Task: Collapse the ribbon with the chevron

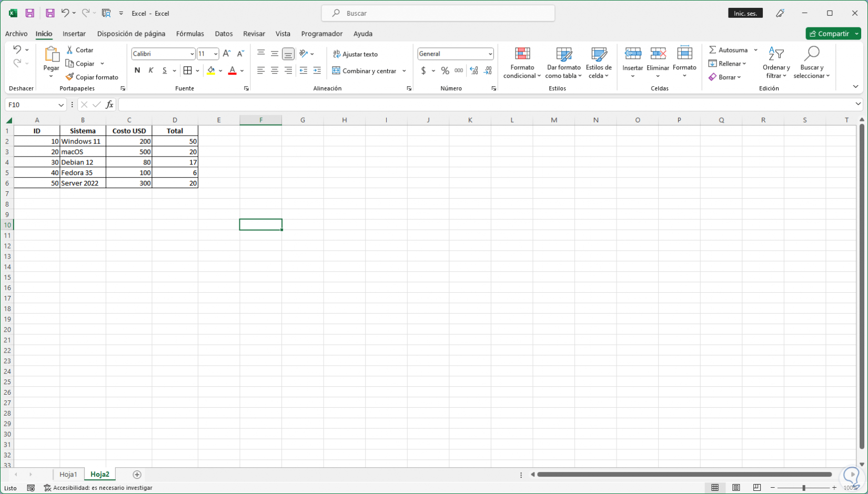Action: (855, 87)
